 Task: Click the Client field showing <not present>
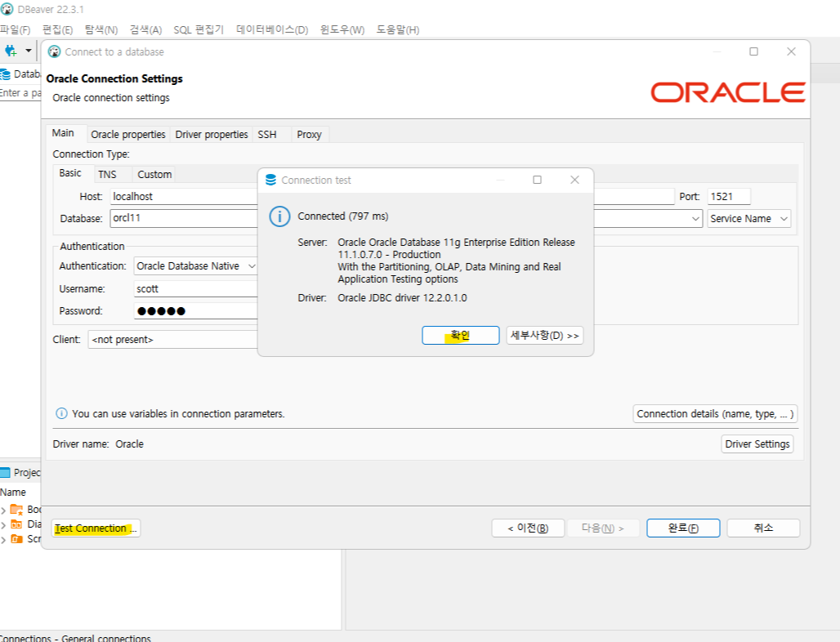(173, 340)
